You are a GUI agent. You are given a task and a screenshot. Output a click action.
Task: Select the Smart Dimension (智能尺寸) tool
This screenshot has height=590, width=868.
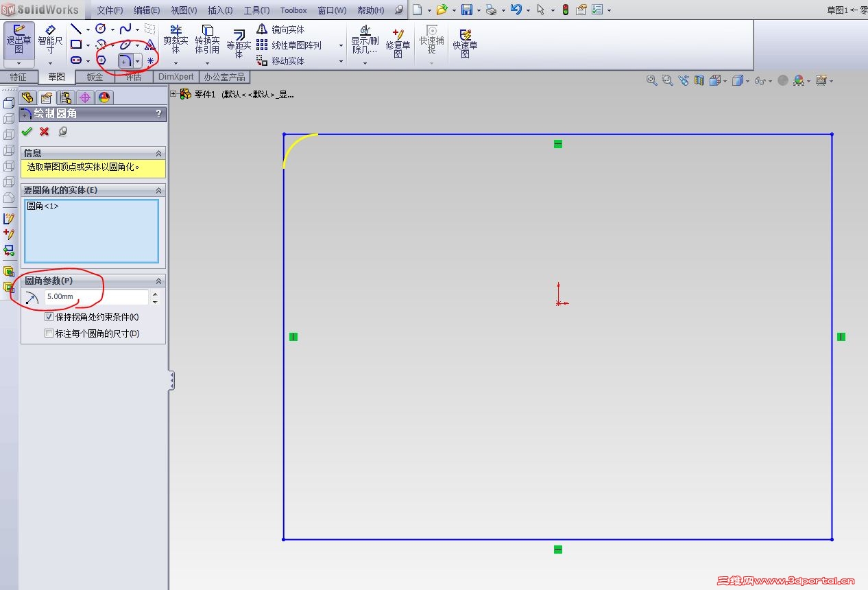[x=50, y=39]
